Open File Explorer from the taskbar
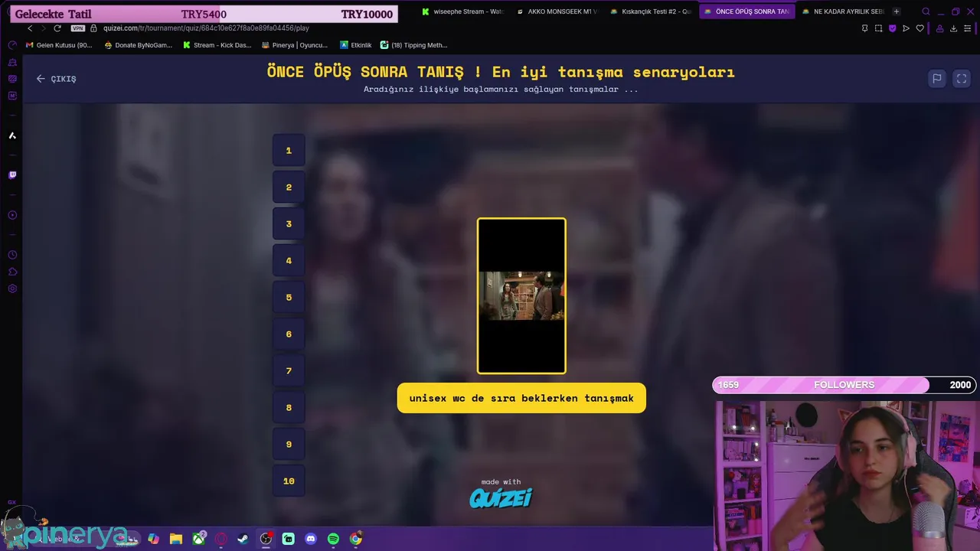 (x=175, y=539)
